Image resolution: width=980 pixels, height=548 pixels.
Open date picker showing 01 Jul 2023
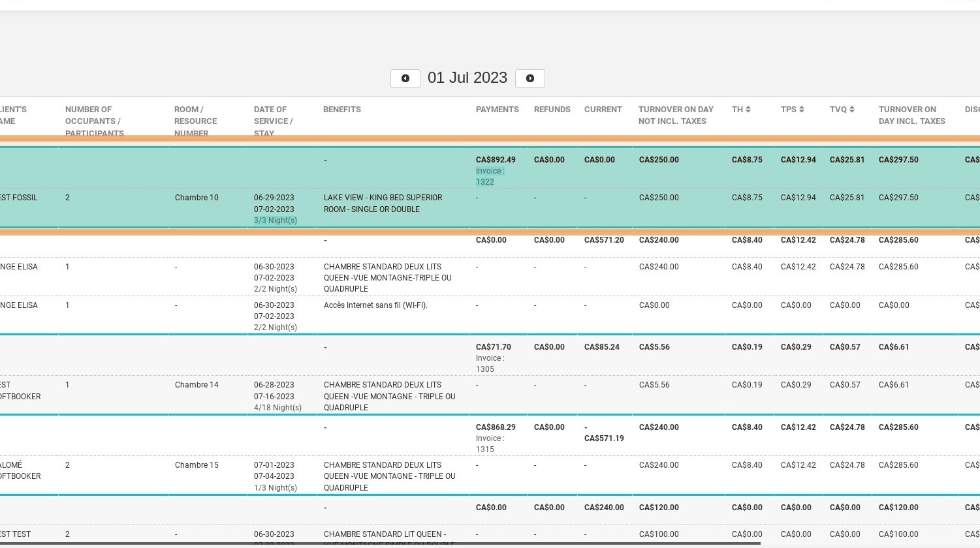point(467,78)
